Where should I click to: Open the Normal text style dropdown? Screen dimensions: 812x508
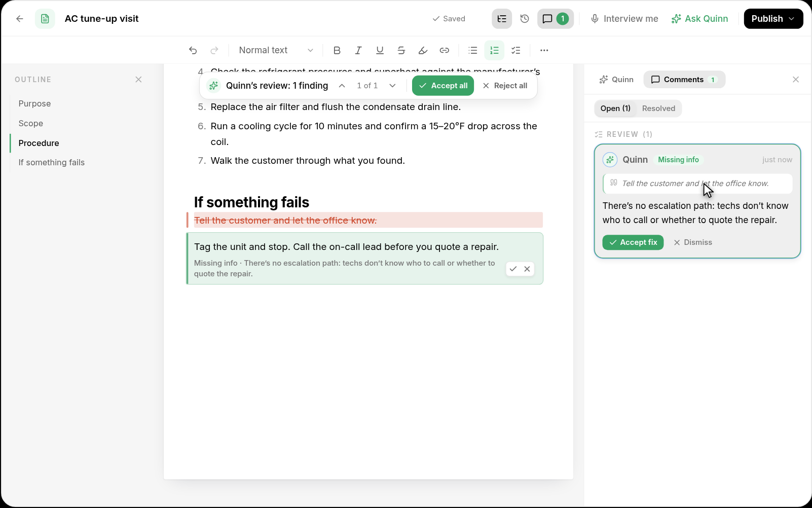coord(276,50)
